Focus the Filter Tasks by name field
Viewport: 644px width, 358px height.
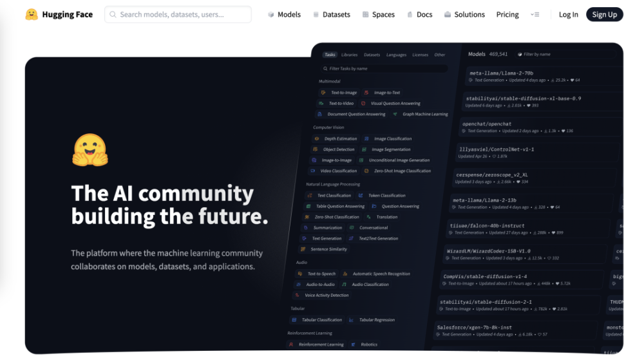coord(384,68)
